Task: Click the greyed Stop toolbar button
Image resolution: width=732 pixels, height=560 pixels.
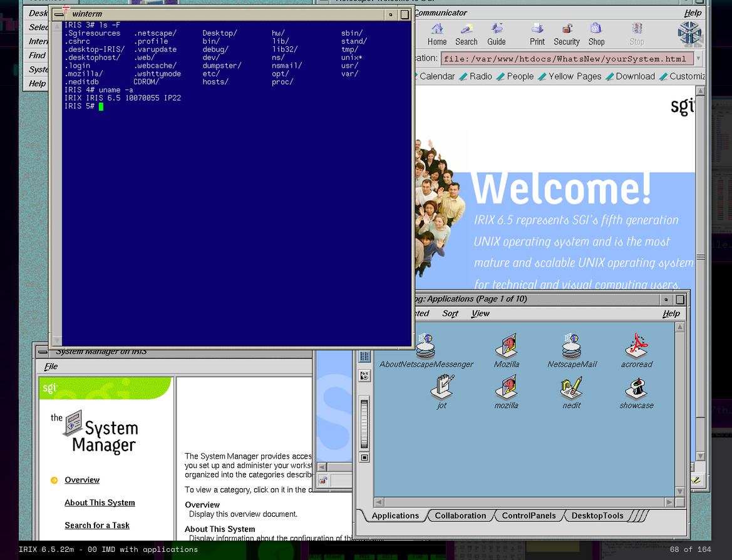Action: click(637, 34)
